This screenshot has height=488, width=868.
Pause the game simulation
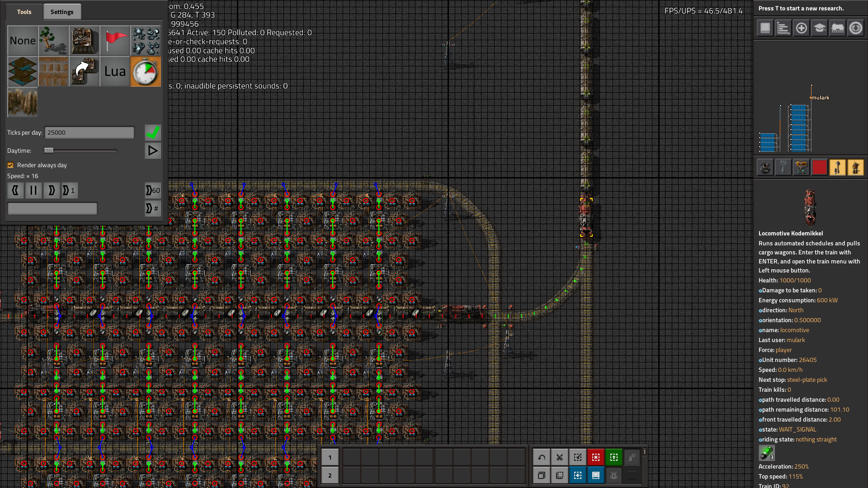click(33, 190)
